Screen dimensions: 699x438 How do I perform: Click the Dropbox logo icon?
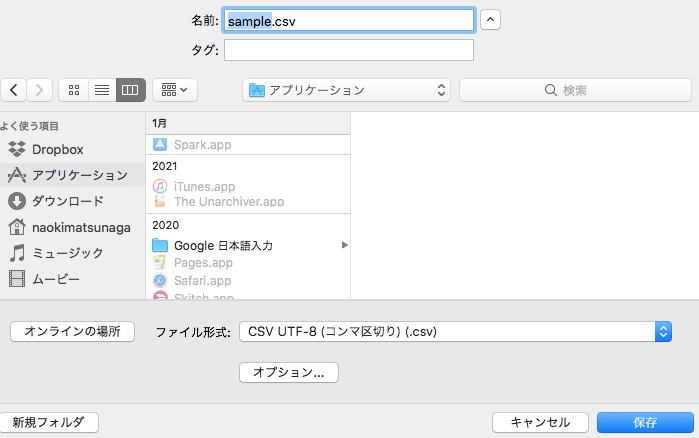17,149
